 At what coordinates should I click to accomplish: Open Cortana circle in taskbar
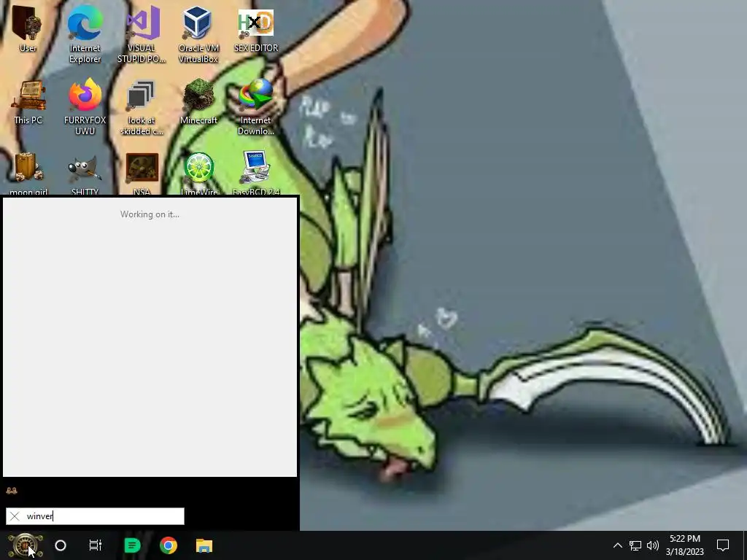[x=61, y=545]
